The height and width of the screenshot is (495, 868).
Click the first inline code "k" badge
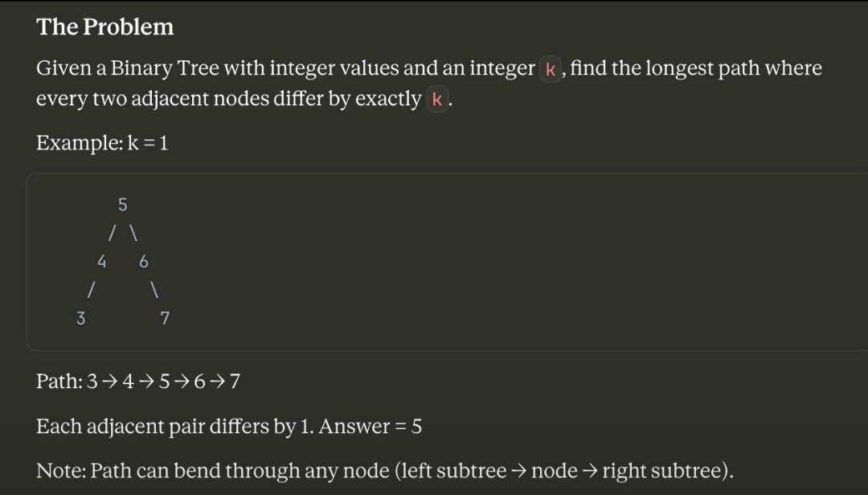pos(551,69)
